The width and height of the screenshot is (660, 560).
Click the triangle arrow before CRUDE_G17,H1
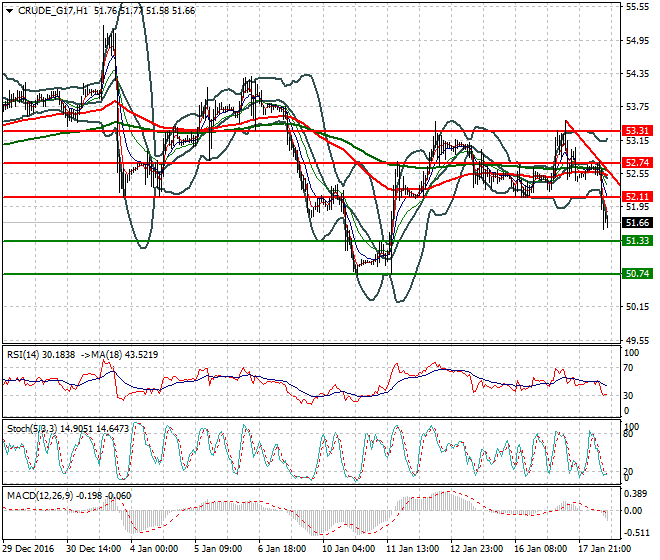click(x=9, y=10)
